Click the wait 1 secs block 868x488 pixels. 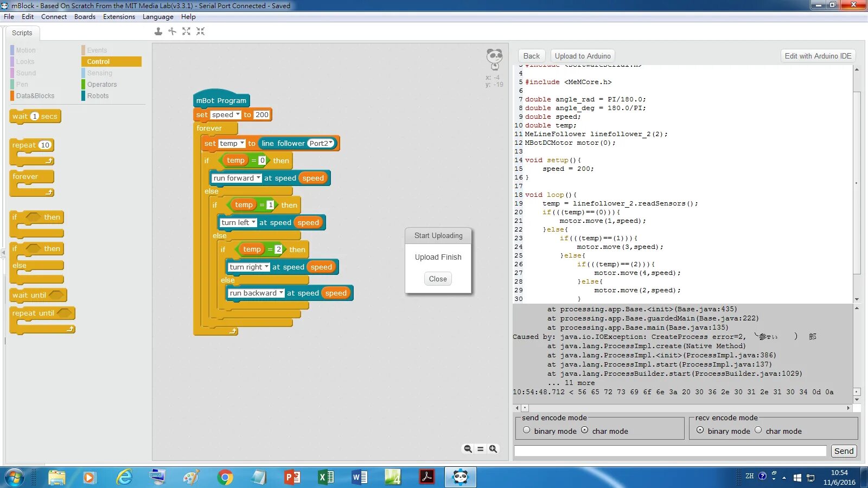tap(35, 117)
